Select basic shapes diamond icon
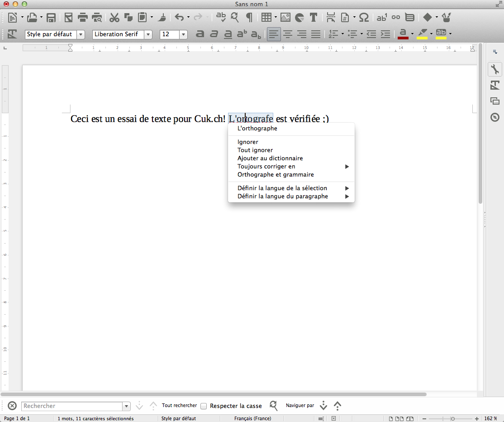This screenshot has width=504, height=422. [x=427, y=17]
